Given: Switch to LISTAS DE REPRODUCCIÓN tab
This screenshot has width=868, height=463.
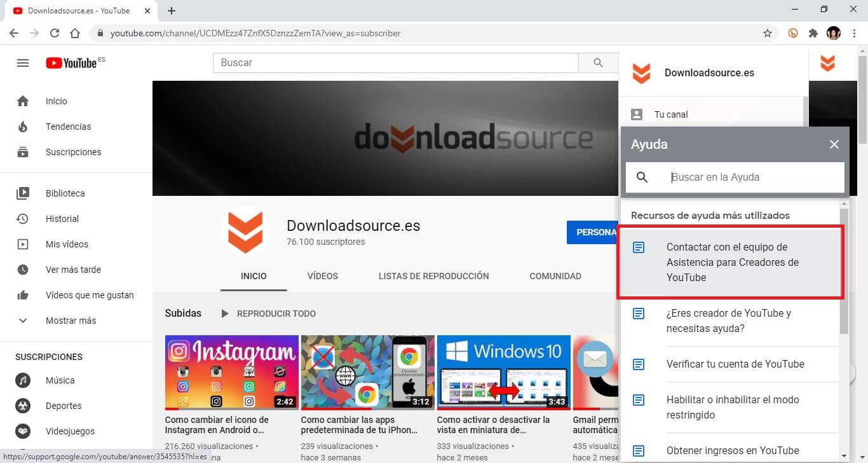Looking at the screenshot, I should [x=434, y=276].
